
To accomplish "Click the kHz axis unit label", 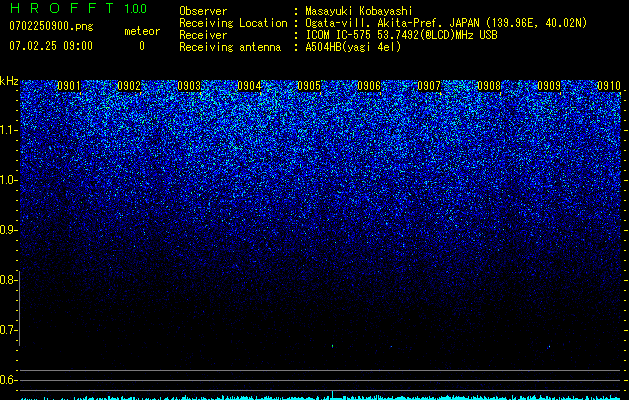I will (9, 81).
